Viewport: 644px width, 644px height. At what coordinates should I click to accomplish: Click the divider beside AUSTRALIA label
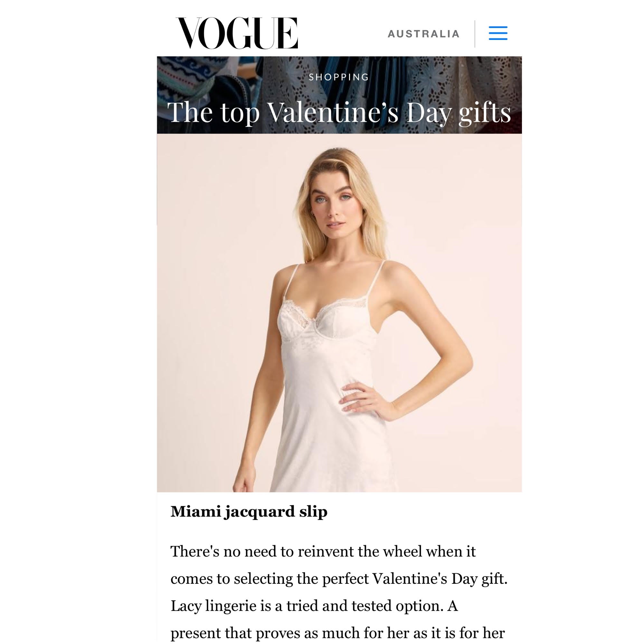475,34
